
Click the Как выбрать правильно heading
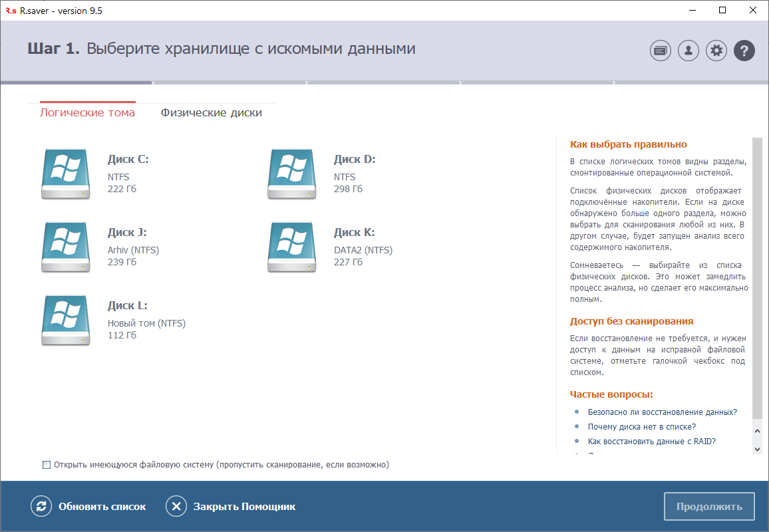click(x=628, y=144)
